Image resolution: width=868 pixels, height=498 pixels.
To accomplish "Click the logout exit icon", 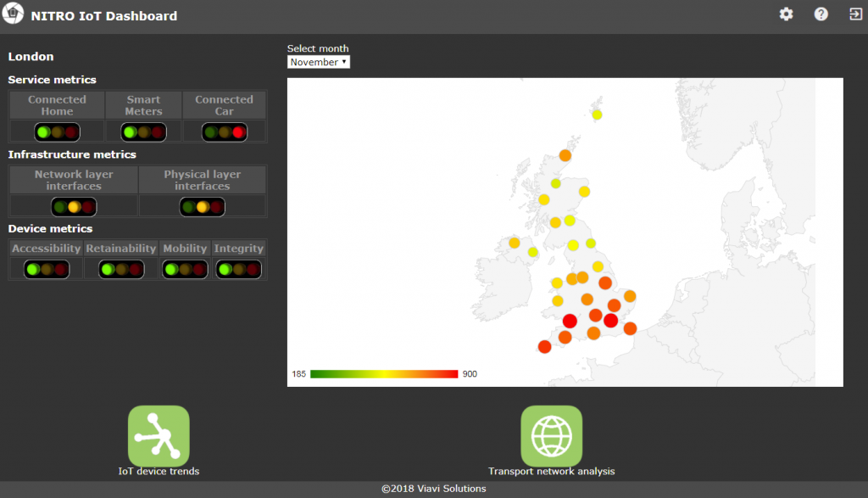I will pyautogui.click(x=855, y=14).
